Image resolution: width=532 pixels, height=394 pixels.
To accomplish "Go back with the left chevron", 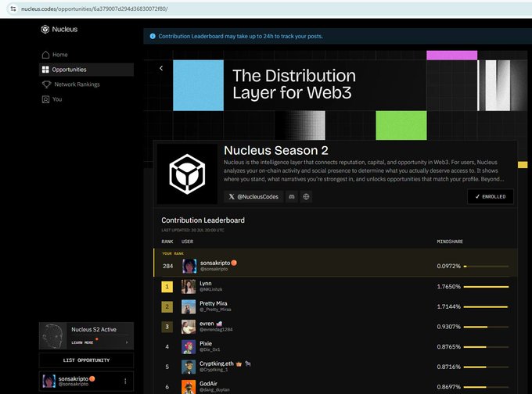I will coord(161,68).
